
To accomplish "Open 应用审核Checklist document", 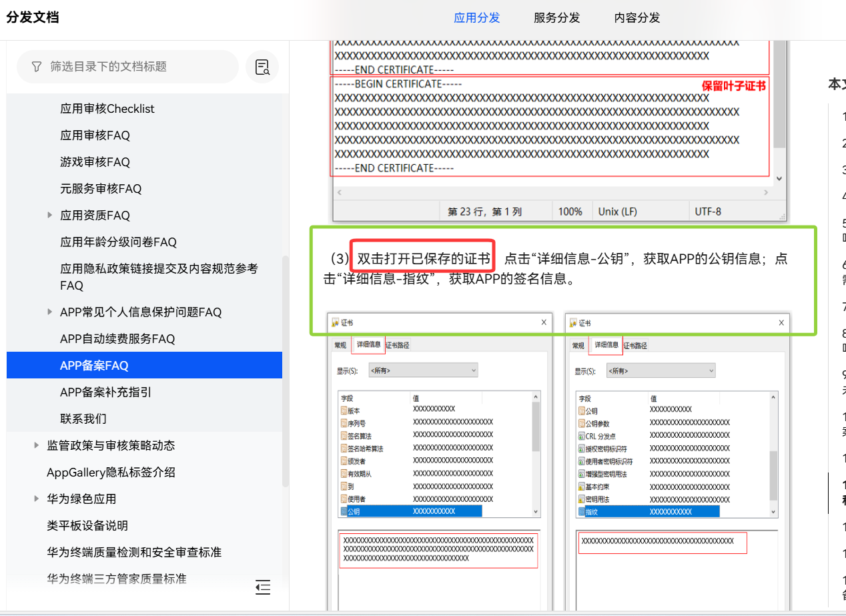I will click(x=107, y=109).
